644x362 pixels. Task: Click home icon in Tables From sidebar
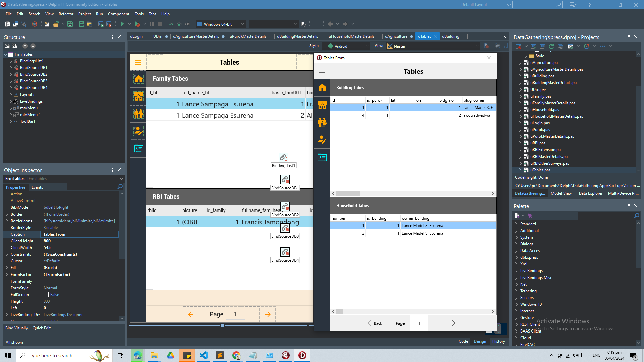(x=322, y=88)
